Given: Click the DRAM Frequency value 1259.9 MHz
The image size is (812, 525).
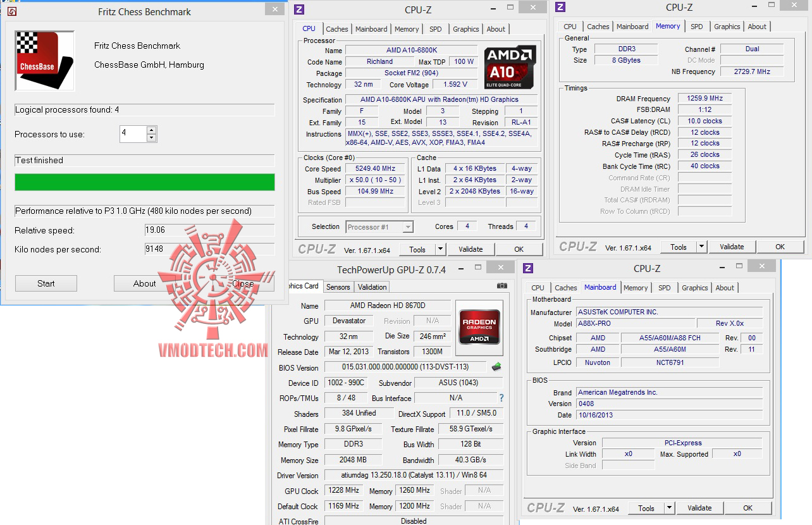Looking at the screenshot, I should coord(704,99).
